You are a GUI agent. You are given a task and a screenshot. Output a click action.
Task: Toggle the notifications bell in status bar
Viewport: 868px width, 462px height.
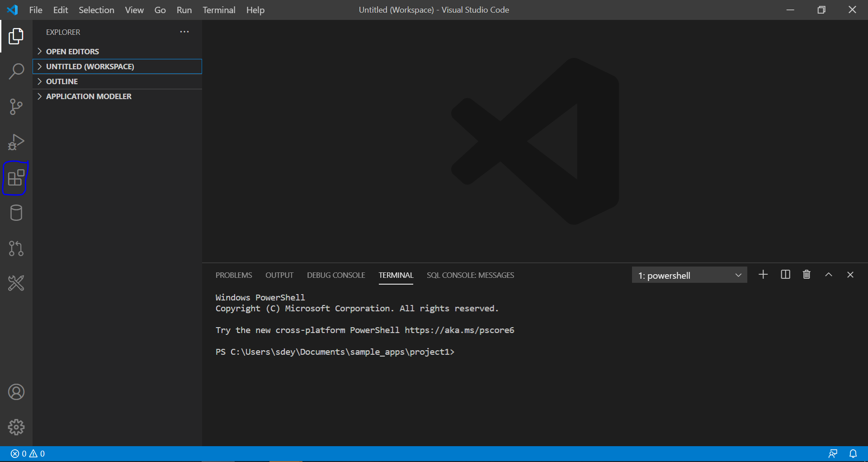(x=853, y=453)
